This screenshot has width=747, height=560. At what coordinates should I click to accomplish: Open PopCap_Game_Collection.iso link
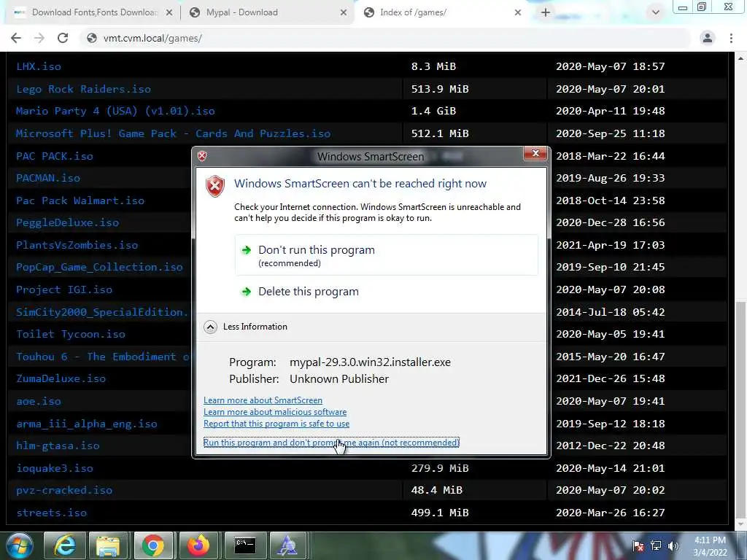pos(99,267)
